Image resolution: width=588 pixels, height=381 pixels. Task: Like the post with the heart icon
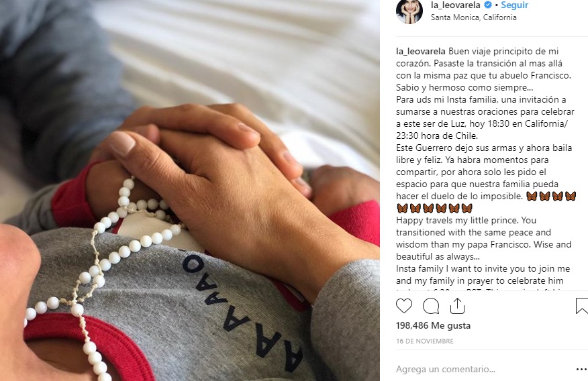404,306
